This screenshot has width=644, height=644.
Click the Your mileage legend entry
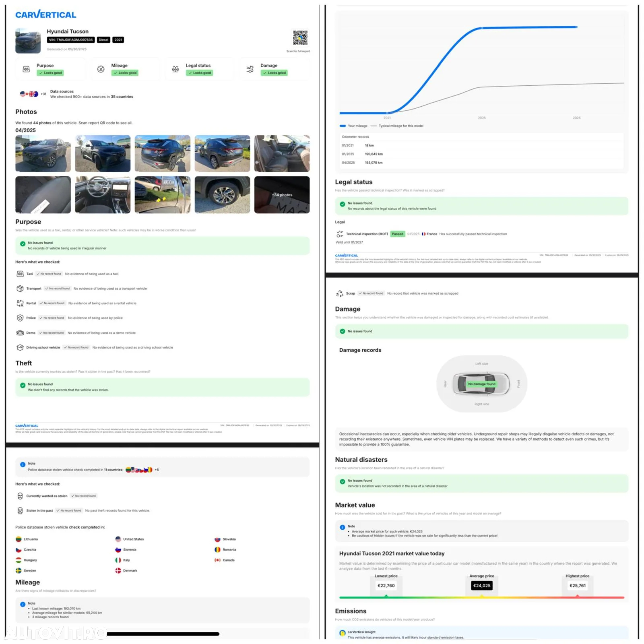(353, 126)
